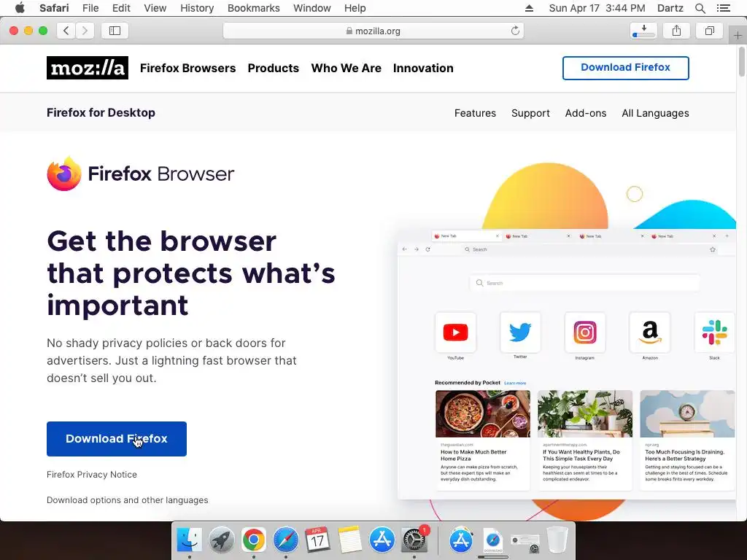This screenshot has width=747, height=560.
Task: Open System Preferences gear in Dock
Action: click(414, 540)
